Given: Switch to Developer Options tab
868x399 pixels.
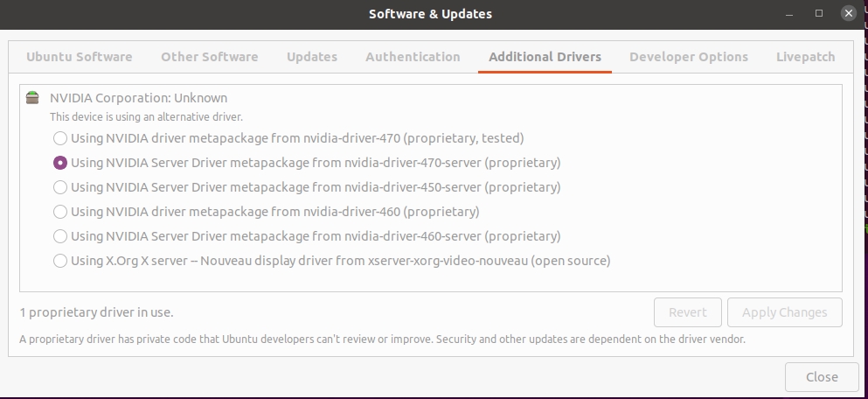Looking at the screenshot, I should 689,57.
